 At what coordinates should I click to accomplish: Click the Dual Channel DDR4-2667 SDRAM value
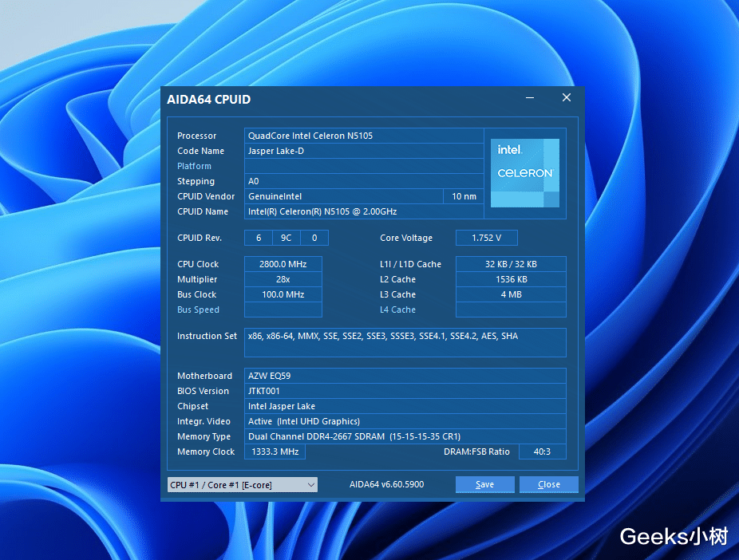[x=405, y=436]
